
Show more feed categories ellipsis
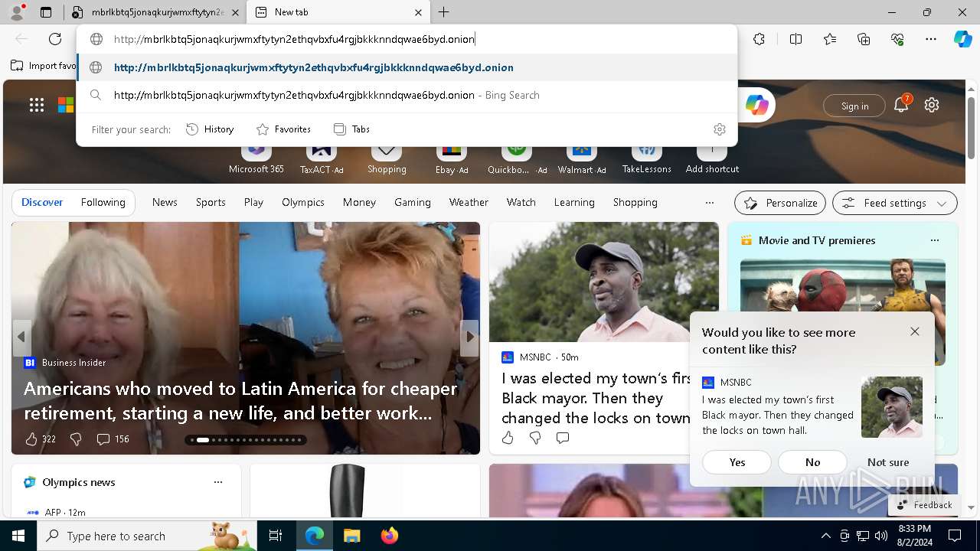(710, 203)
